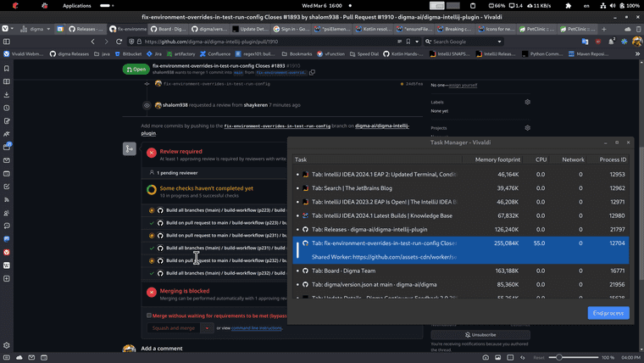Switch to the Breaking changes tab

(455, 29)
